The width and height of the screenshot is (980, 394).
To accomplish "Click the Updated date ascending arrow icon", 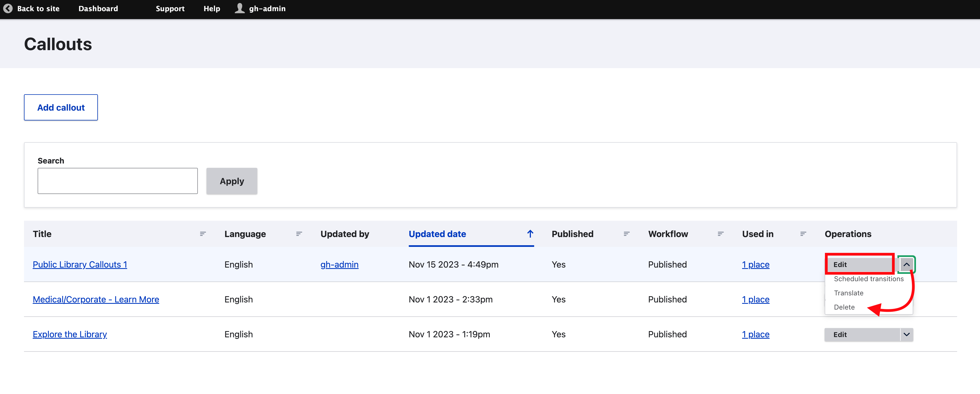I will [x=530, y=234].
